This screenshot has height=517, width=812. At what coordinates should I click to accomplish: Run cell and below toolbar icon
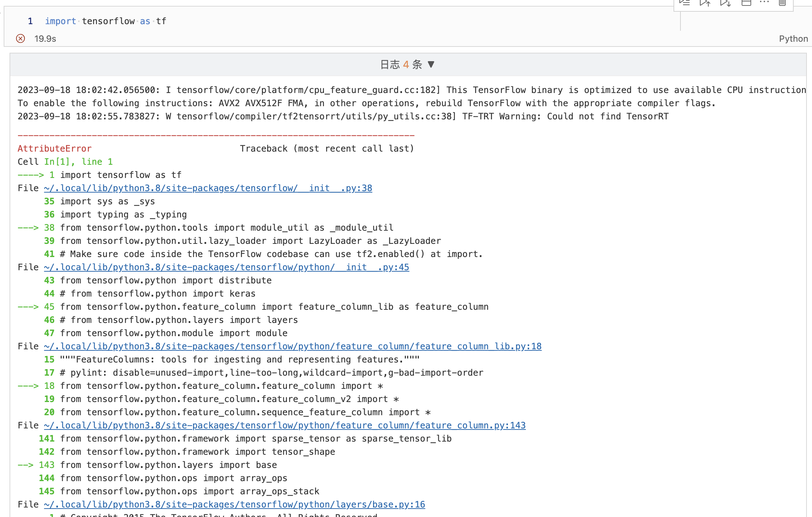pyautogui.click(x=725, y=3)
